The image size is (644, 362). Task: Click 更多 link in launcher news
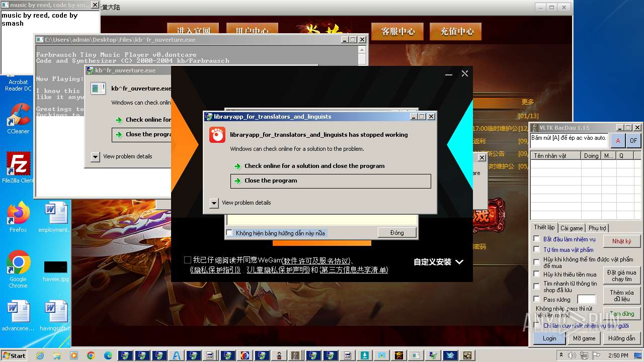528,102
